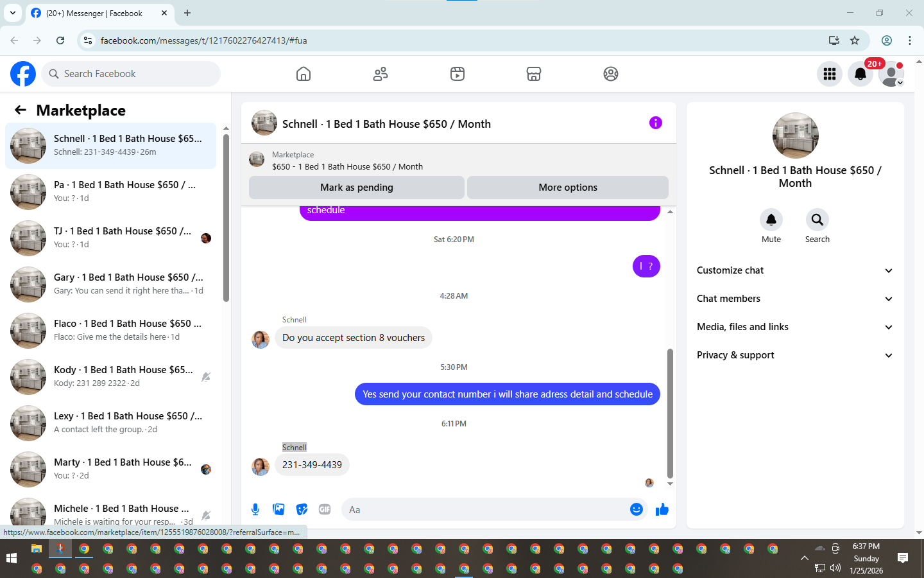The image size is (924, 578).
Task: Open the Flaco conversation in the list
Action: 111,331
